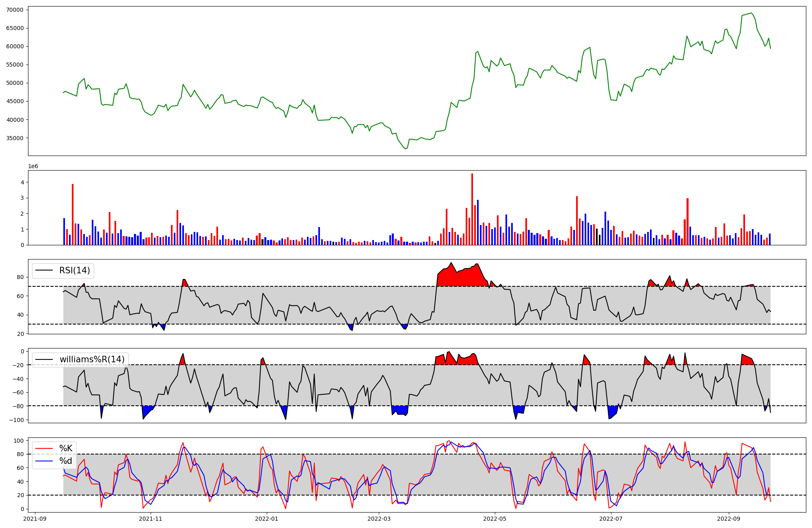This screenshot has width=812, height=528.
Task: Click the 55000 price axis label
Action: coord(15,65)
